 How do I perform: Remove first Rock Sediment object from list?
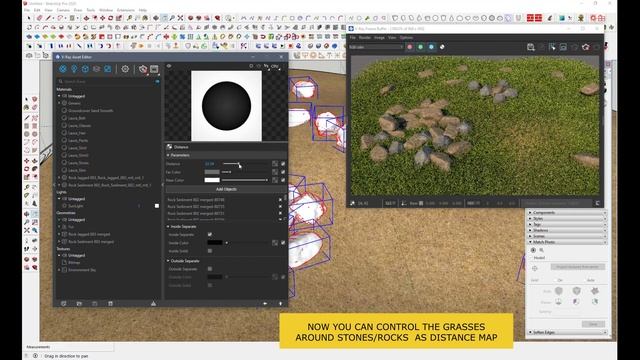(x=280, y=200)
